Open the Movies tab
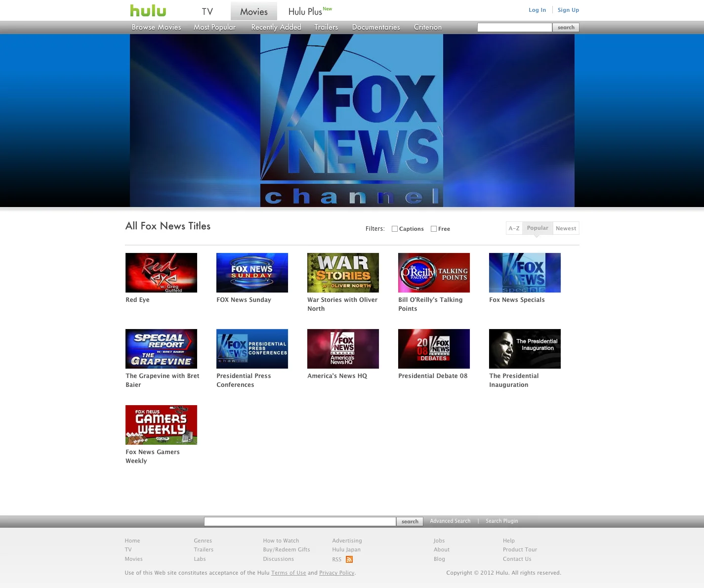 click(254, 11)
